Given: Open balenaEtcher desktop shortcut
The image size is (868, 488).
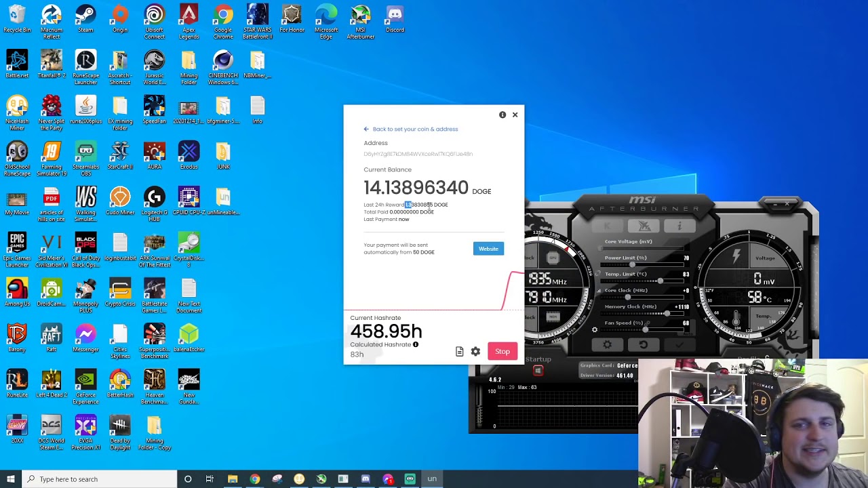Looking at the screenshot, I should coord(189,339).
